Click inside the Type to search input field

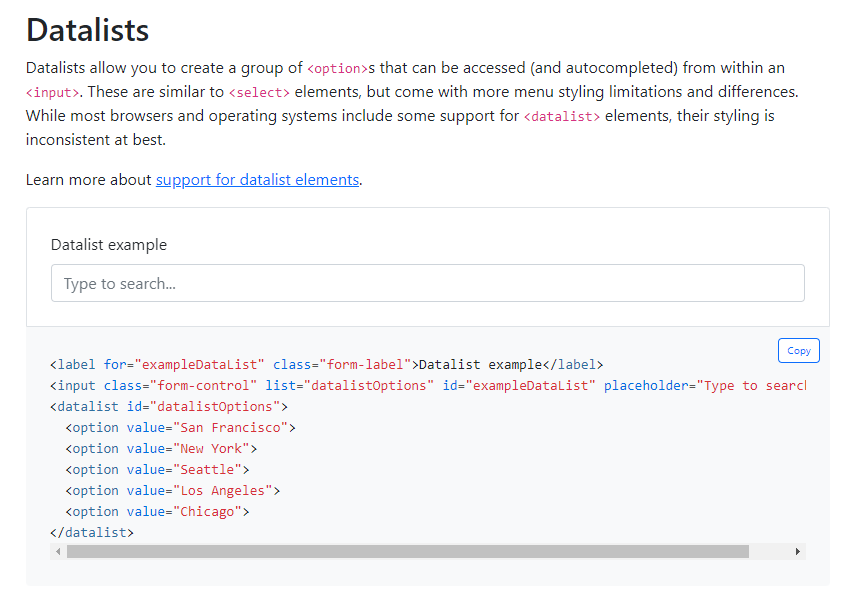click(427, 283)
